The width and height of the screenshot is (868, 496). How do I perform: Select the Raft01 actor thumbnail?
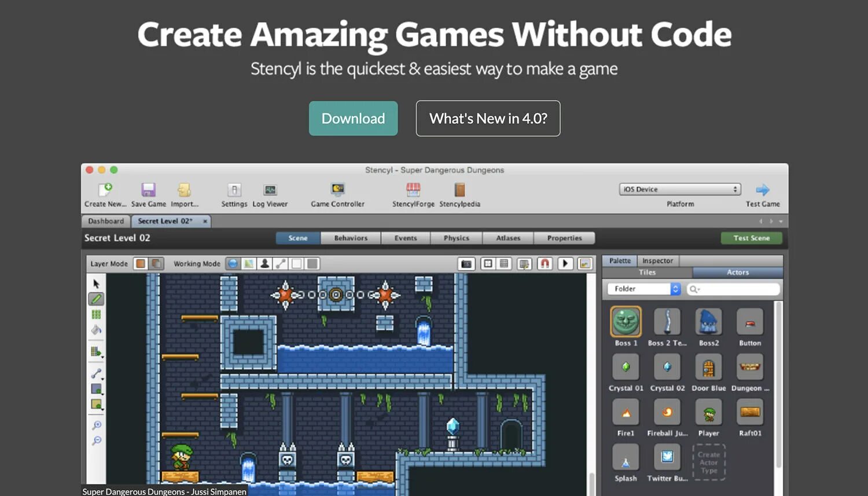(750, 412)
